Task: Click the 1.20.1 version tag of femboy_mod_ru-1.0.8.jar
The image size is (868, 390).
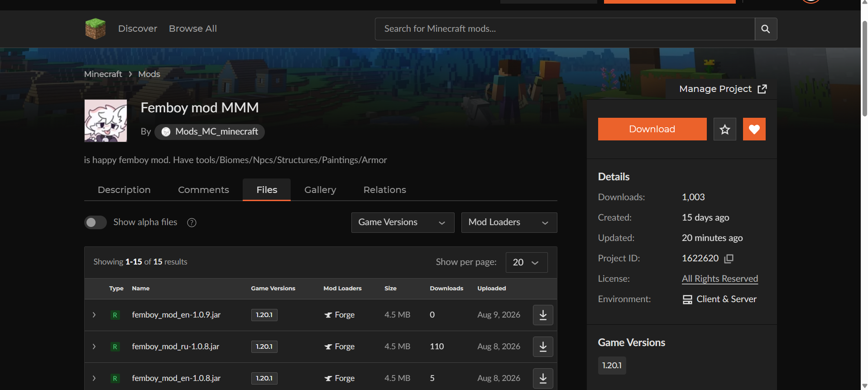Action: (264, 347)
